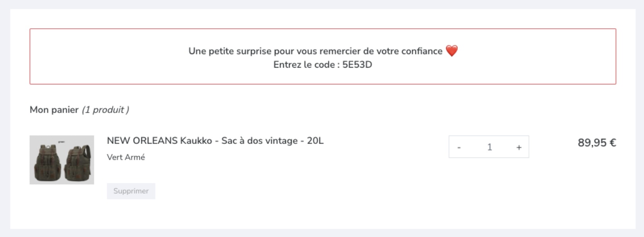This screenshot has height=237, width=644.
Task: Click the 20L capacity in product title
Action: pyautogui.click(x=315, y=141)
